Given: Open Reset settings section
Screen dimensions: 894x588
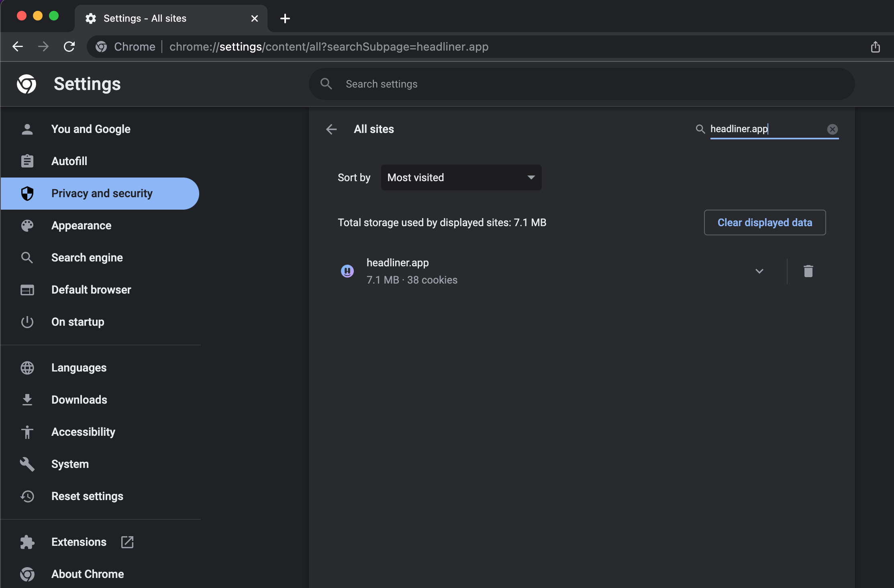Looking at the screenshot, I should pos(100,496).
